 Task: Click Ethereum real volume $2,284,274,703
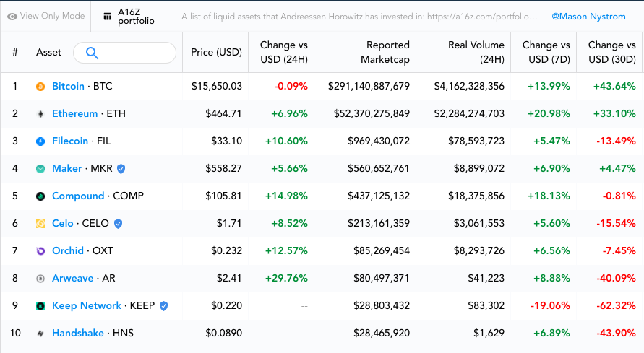pos(469,113)
